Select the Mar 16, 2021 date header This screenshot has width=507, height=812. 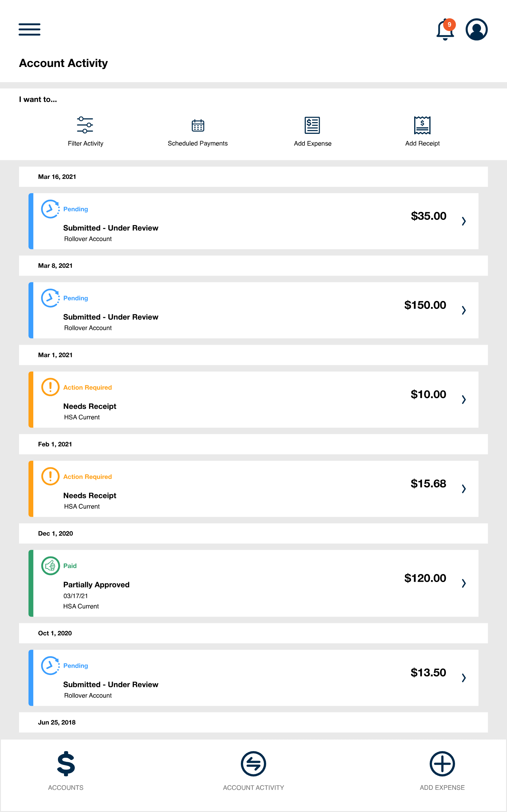(57, 177)
